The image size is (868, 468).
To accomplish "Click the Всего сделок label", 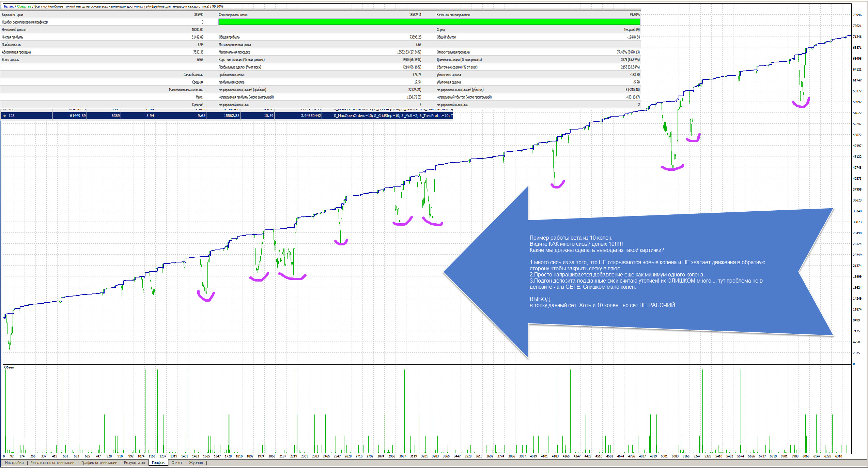I will click(x=10, y=60).
